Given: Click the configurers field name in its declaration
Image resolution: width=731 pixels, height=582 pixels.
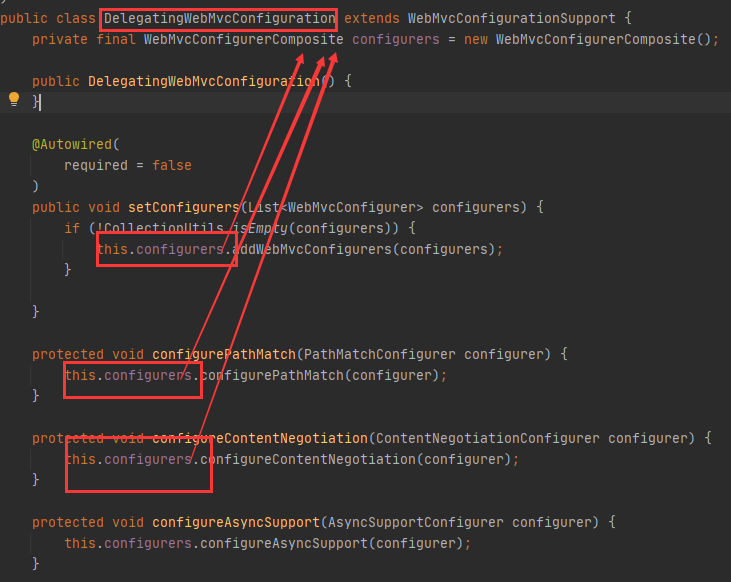Looking at the screenshot, I should [x=395, y=40].
